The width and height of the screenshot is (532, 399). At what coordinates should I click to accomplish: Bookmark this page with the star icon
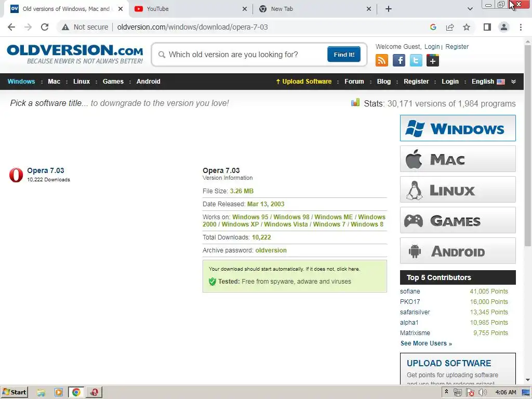[x=467, y=27]
